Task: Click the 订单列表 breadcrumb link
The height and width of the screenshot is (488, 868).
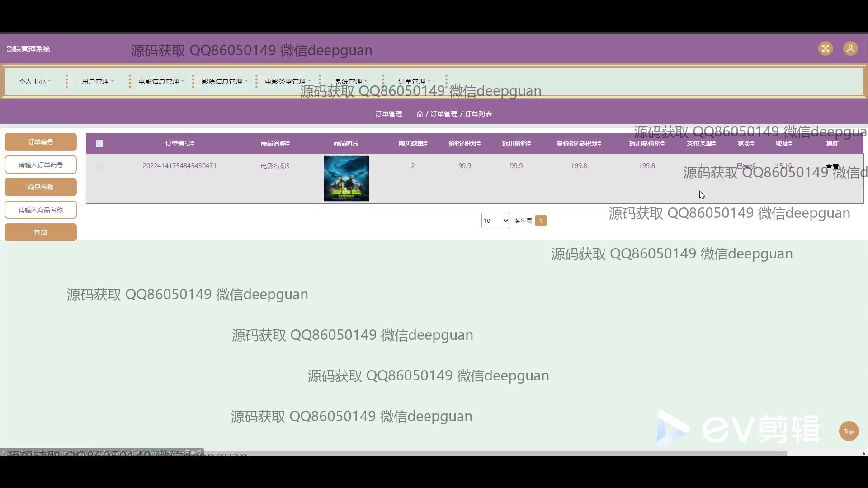Action: 478,114
